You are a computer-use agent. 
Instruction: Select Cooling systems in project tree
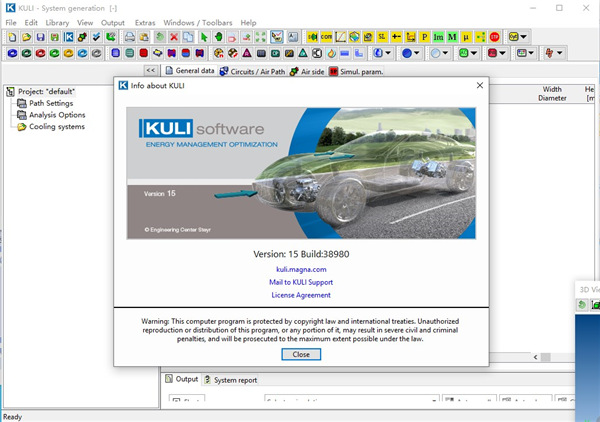click(56, 127)
